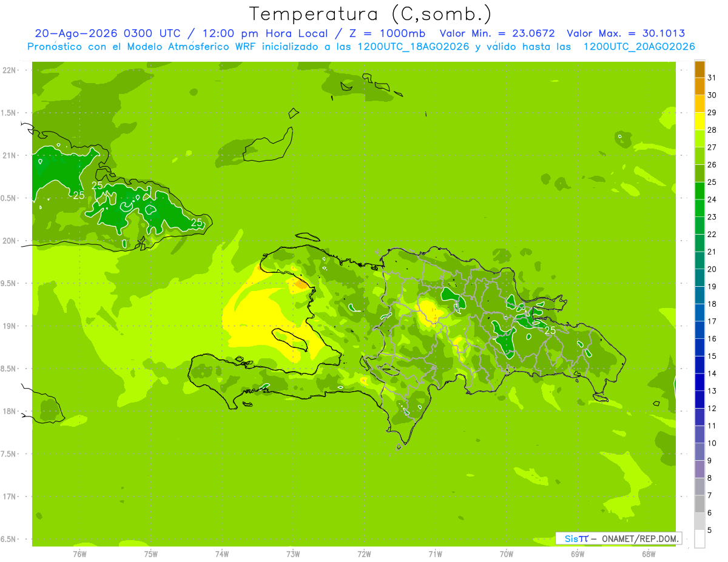
Task: Pick the blue swatch between 16 and 17
Action: [x=699, y=330]
